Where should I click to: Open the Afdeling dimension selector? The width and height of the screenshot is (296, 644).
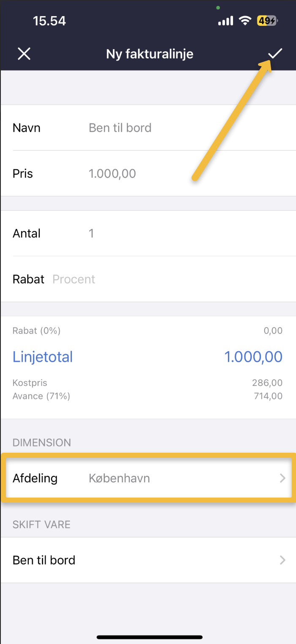click(x=148, y=479)
